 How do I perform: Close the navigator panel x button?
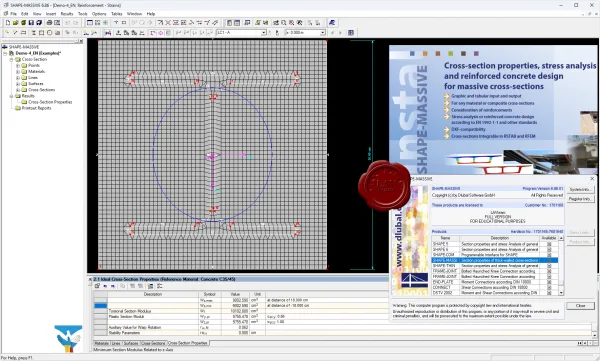(81, 41)
